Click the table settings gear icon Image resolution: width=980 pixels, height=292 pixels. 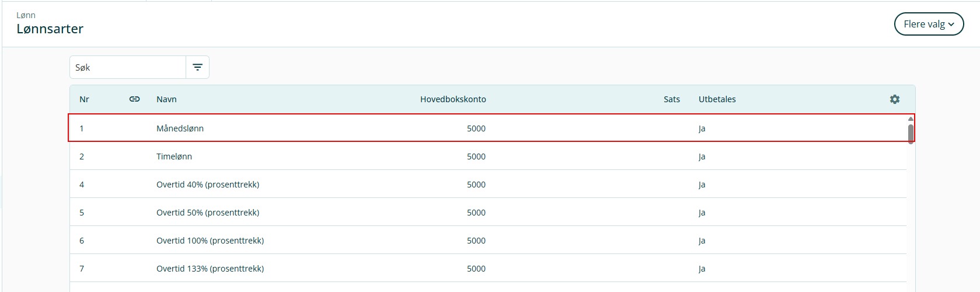click(894, 99)
